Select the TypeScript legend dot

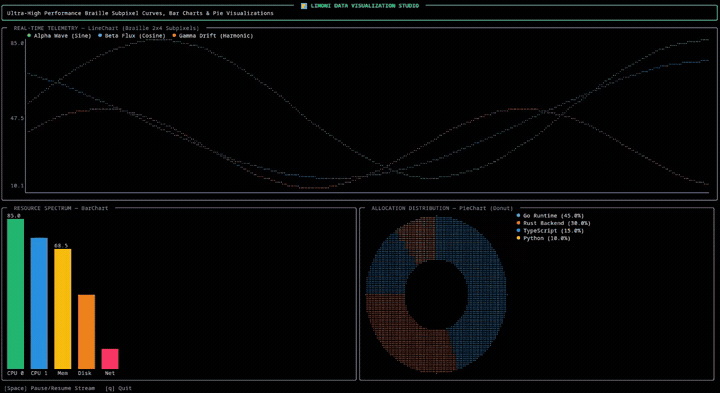click(x=519, y=230)
